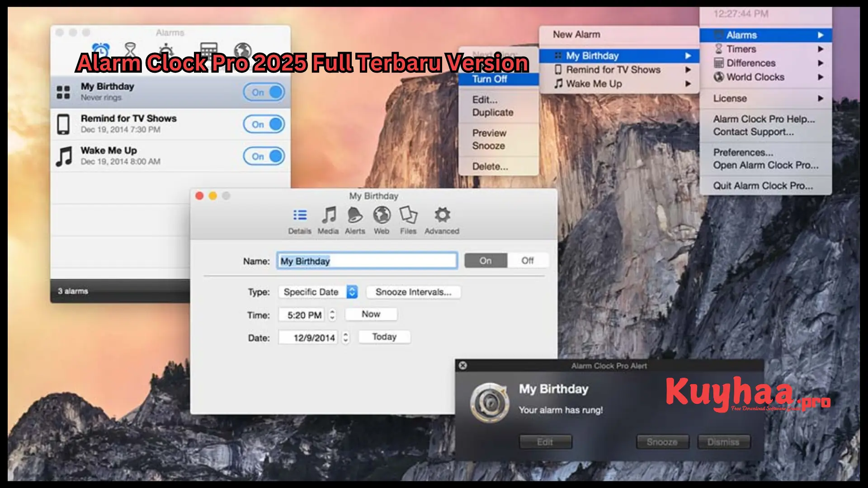
Task: Select the Alerts bell icon
Action: pyautogui.click(x=355, y=215)
